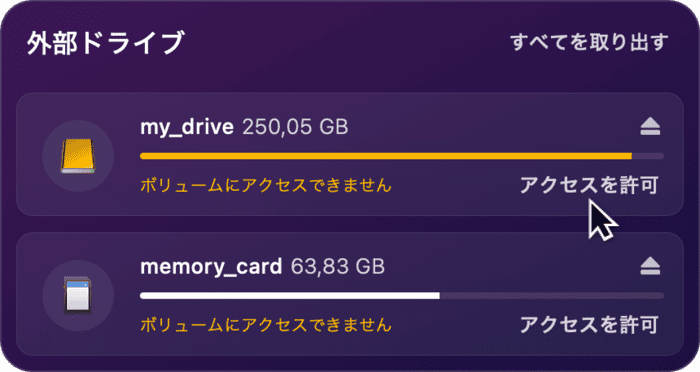The width and height of the screenshot is (700, 372).
Task: Click すべてを取り出す to eject all drives
Action: (x=589, y=42)
